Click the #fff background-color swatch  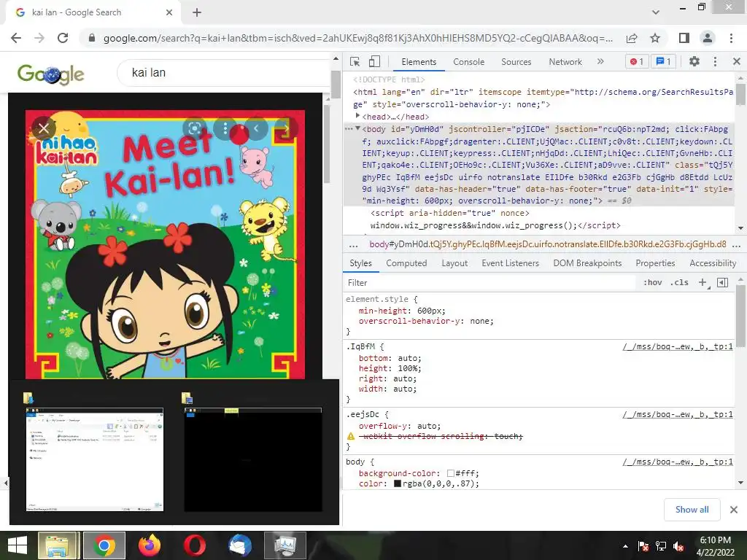[450, 473]
